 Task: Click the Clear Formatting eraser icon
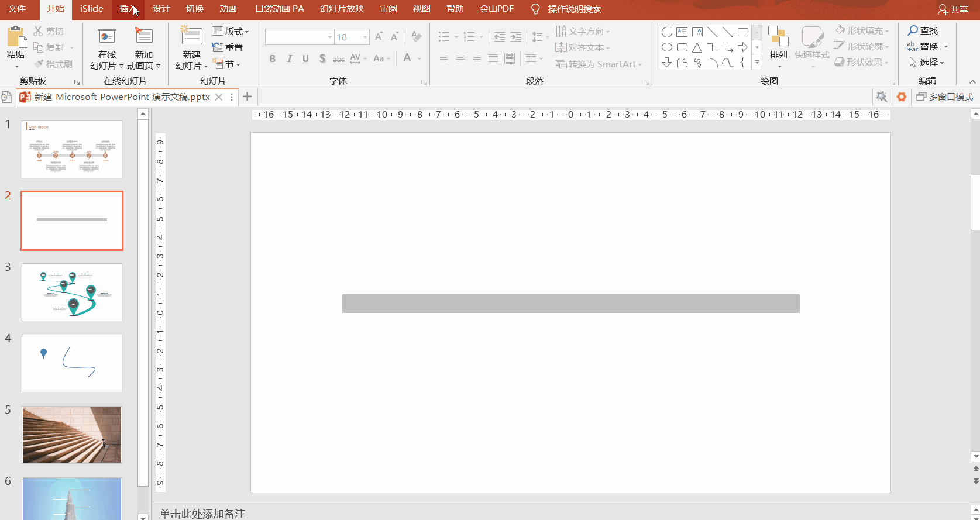click(x=417, y=36)
